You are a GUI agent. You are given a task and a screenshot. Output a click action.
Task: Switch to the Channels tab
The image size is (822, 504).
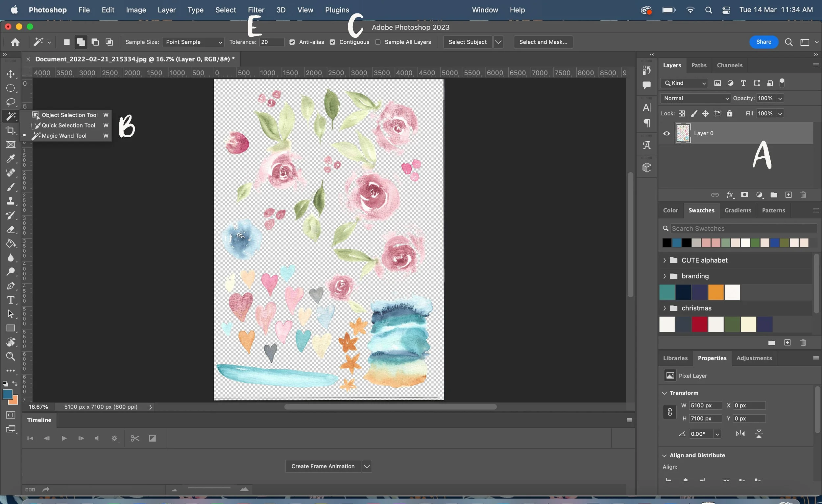[x=729, y=65]
